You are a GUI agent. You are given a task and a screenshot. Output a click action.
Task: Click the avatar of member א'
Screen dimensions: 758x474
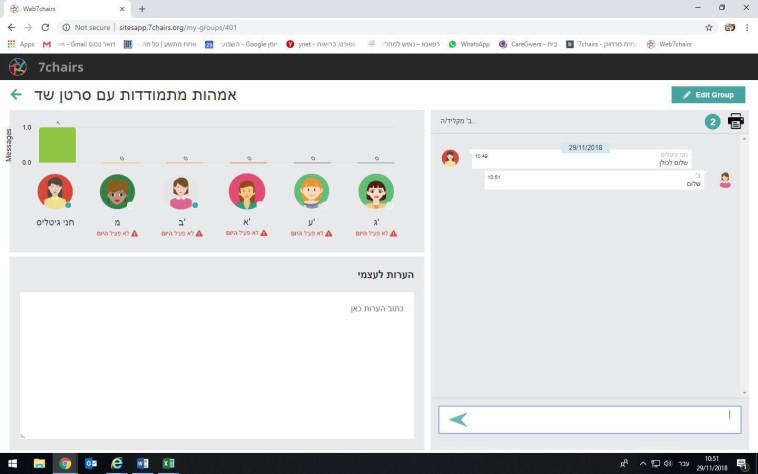pos(246,191)
